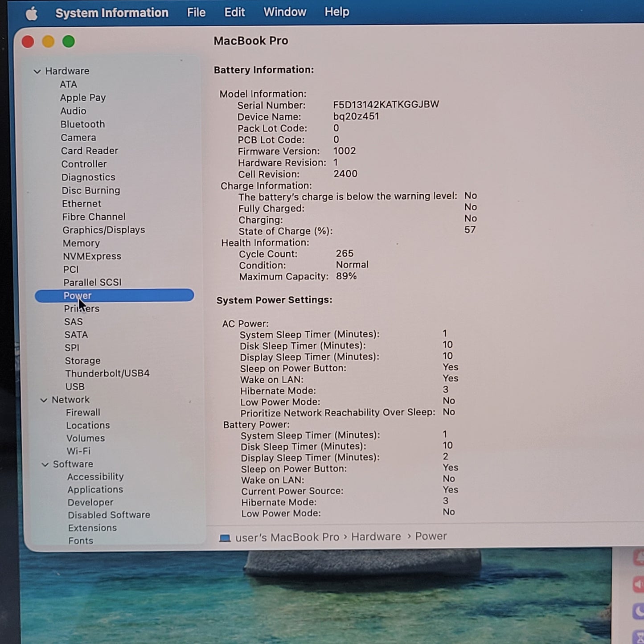Click the Cell Revision value 2400
644x644 pixels.
click(345, 174)
